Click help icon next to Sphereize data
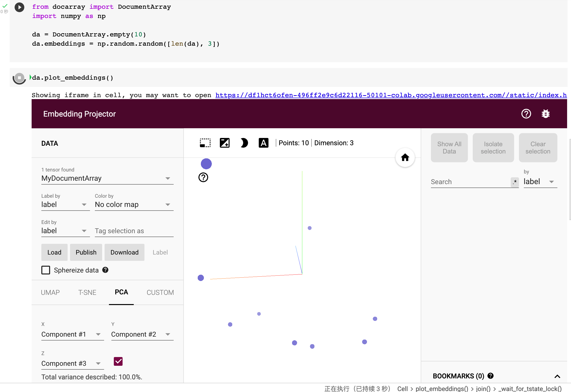Screen dimensions: 571x392 click(105, 270)
